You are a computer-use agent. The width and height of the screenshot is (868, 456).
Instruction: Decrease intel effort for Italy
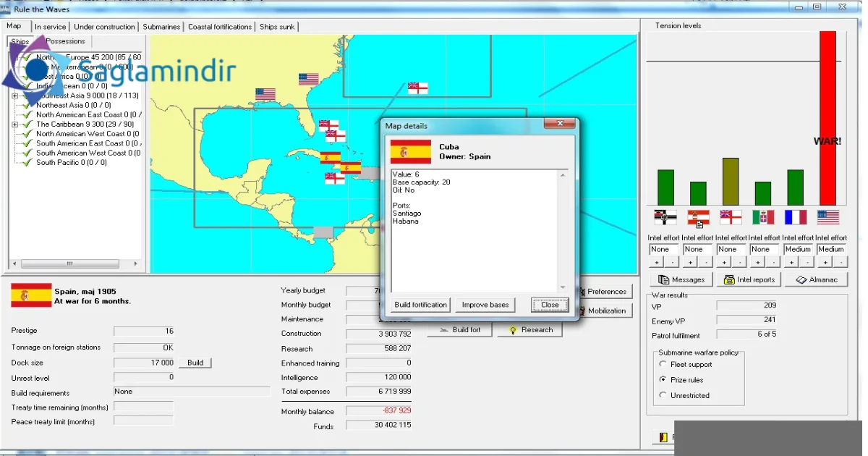773,262
